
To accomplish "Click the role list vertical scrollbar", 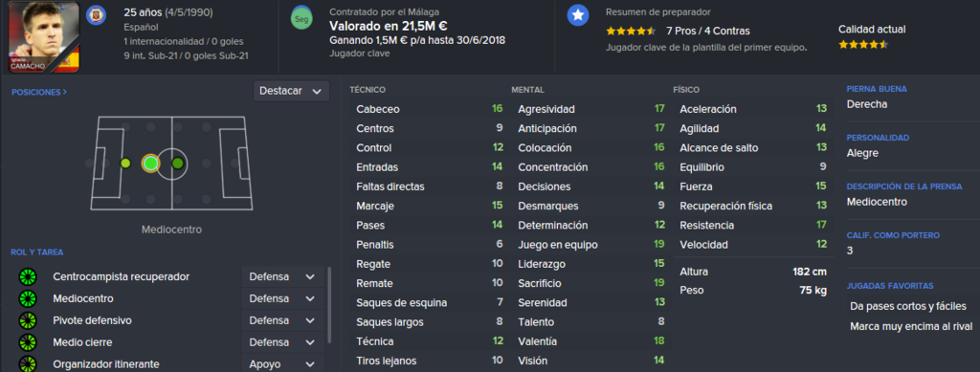I will 329,306.
